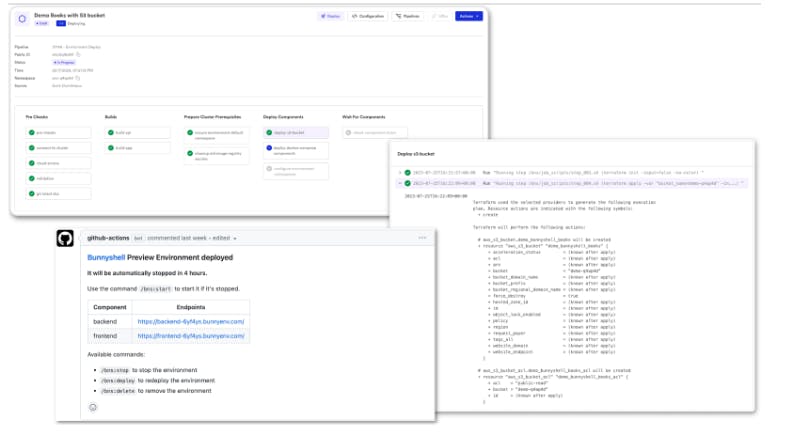Open the backend endpoint URL
Image resolution: width=796 pixels, height=438 pixels.
point(191,321)
